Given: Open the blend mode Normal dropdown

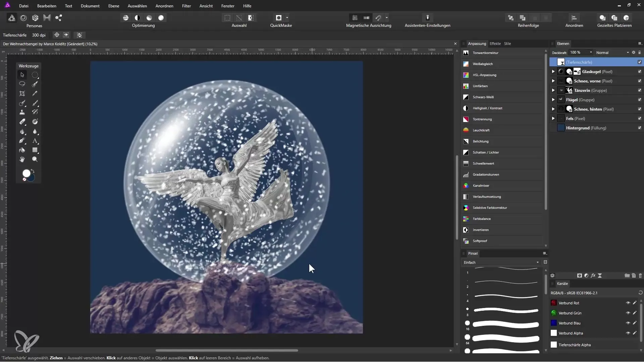Looking at the screenshot, I should click(x=612, y=53).
